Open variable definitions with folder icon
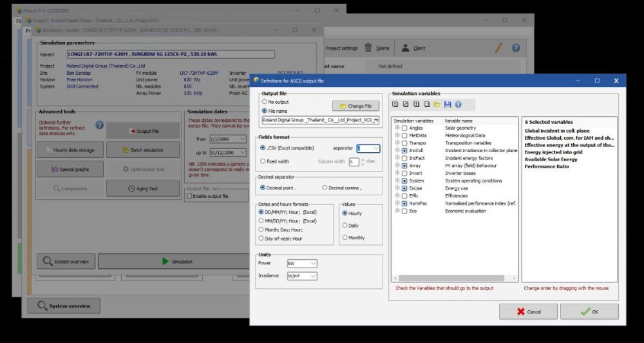 pos(437,104)
